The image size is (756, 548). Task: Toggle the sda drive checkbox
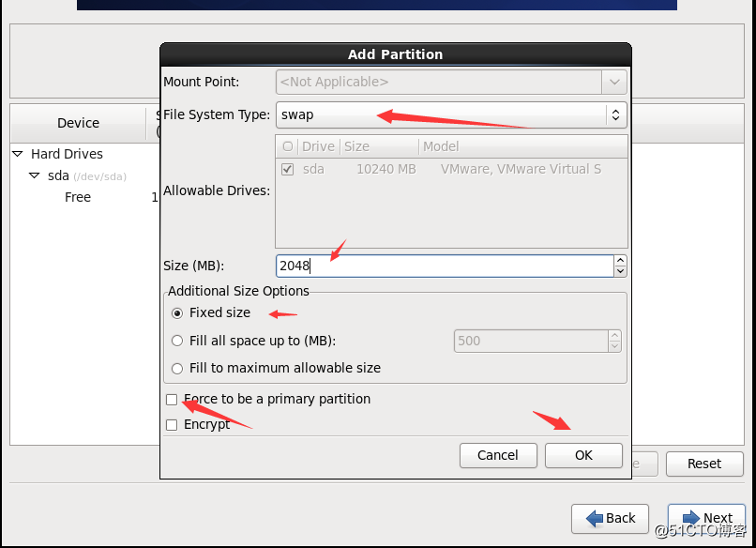(x=287, y=169)
